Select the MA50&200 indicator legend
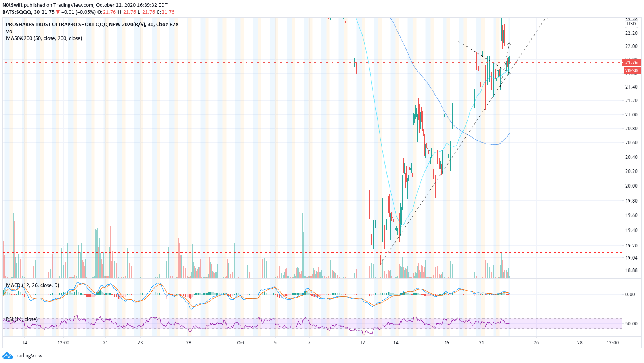 coord(44,38)
